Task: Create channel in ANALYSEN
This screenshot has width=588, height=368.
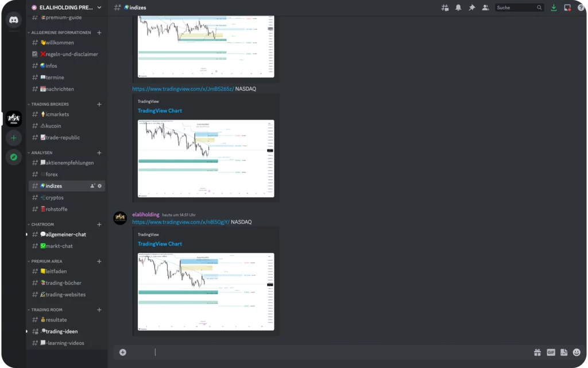Action: (x=99, y=153)
